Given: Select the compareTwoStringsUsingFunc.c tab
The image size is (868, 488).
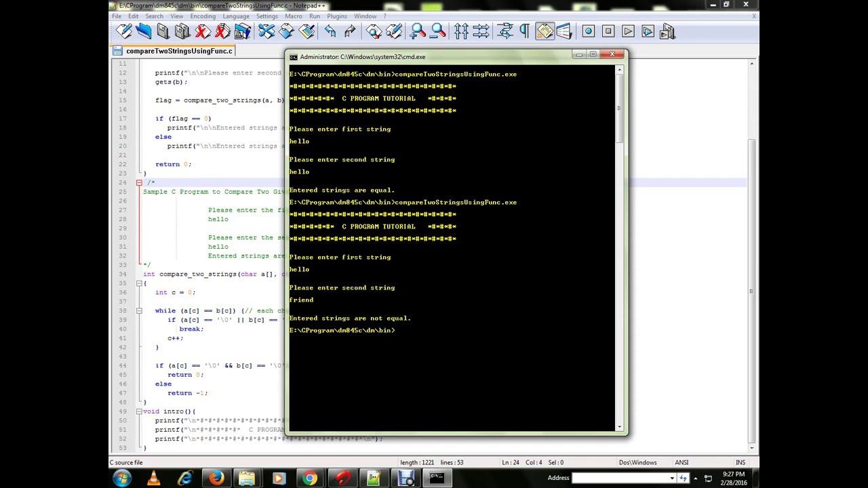Looking at the screenshot, I should tap(174, 51).
